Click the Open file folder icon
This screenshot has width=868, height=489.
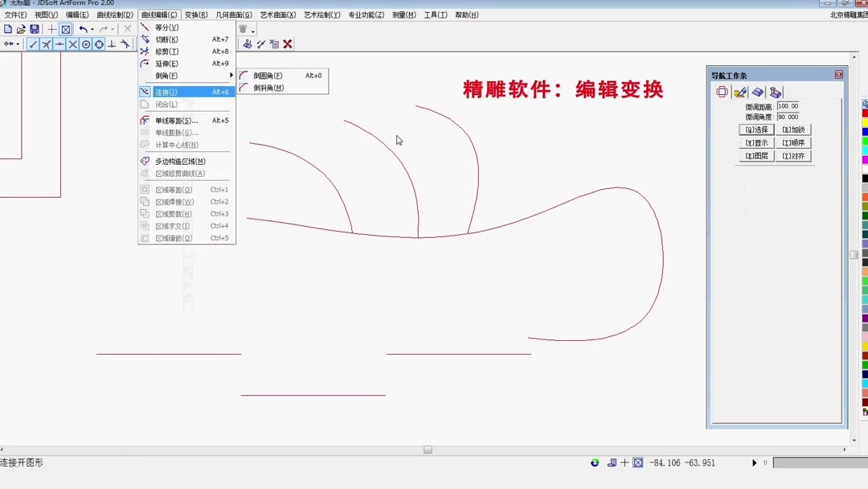click(x=22, y=29)
